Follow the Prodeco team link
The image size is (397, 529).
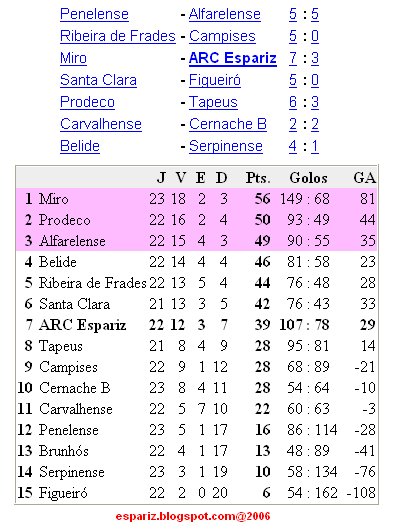pyautogui.click(x=87, y=102)
